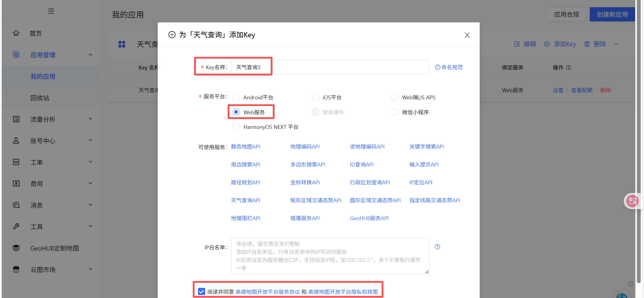Open 高德地图开放平台隐私权政策 link
This screenshot has width=644, height=298.
click(x=343, y=291)
